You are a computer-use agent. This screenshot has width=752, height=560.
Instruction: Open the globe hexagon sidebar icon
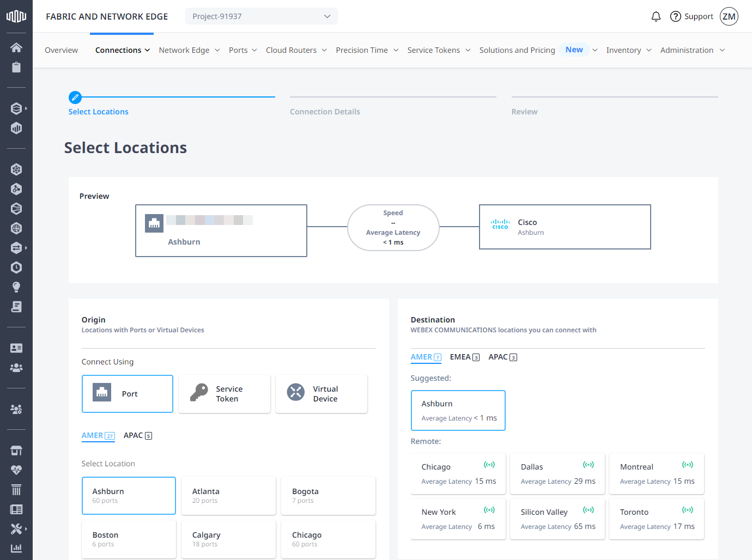pyautogui.click(x=16, y=228)
